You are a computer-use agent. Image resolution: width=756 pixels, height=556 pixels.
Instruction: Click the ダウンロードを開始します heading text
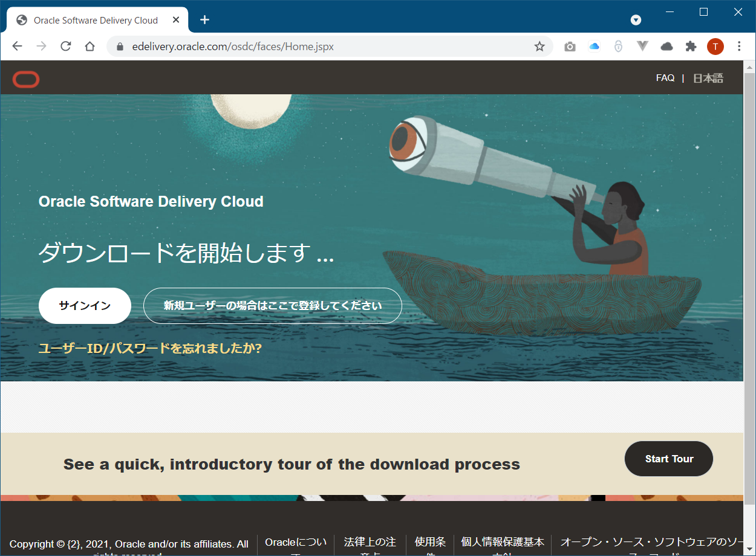186,253
